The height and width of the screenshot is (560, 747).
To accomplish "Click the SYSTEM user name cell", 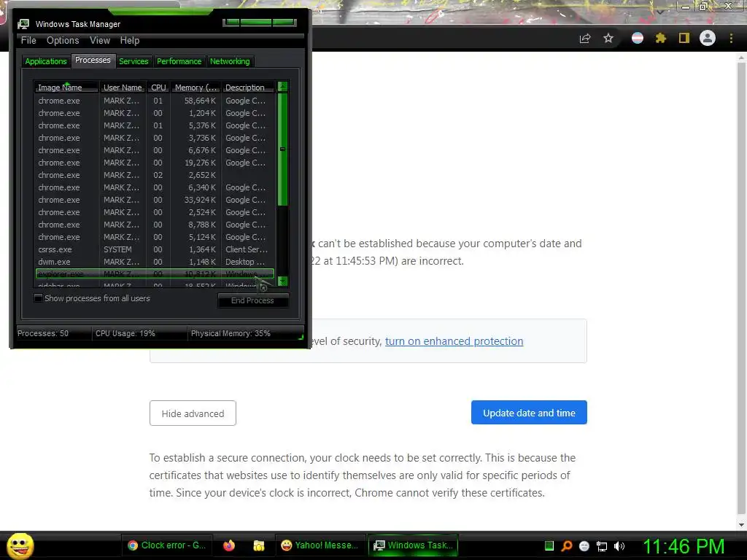I will tap(117, 249).
